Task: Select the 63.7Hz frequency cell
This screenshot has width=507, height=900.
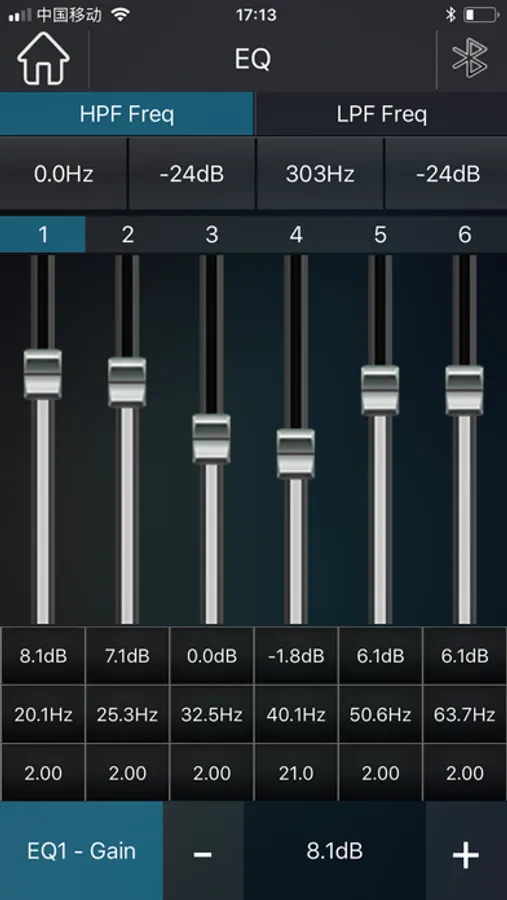Action: (465, 715)
